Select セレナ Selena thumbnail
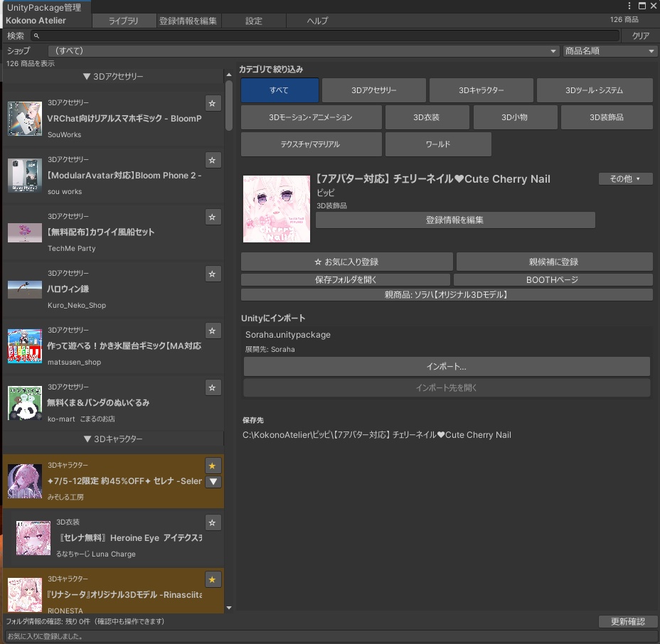 (x=25, y=481)
